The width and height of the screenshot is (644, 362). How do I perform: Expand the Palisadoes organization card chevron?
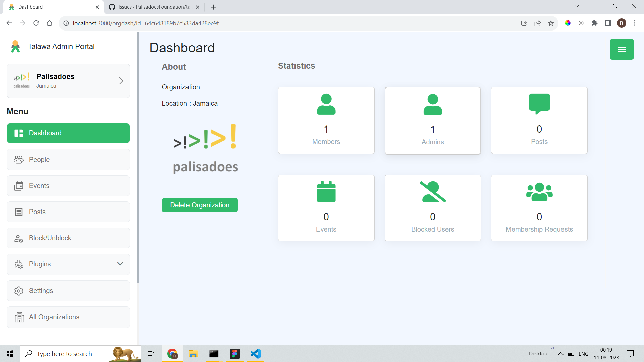pos(121,81)
